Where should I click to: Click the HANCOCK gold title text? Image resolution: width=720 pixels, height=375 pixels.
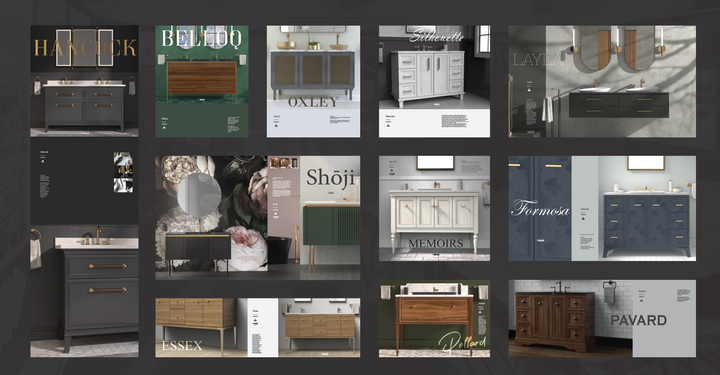click(85, 48)
